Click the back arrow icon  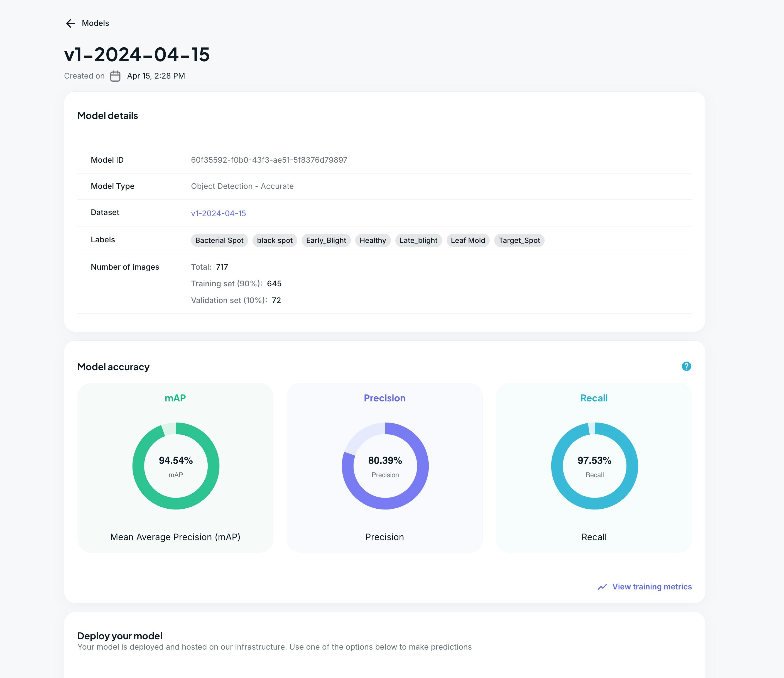pos(70,23)
